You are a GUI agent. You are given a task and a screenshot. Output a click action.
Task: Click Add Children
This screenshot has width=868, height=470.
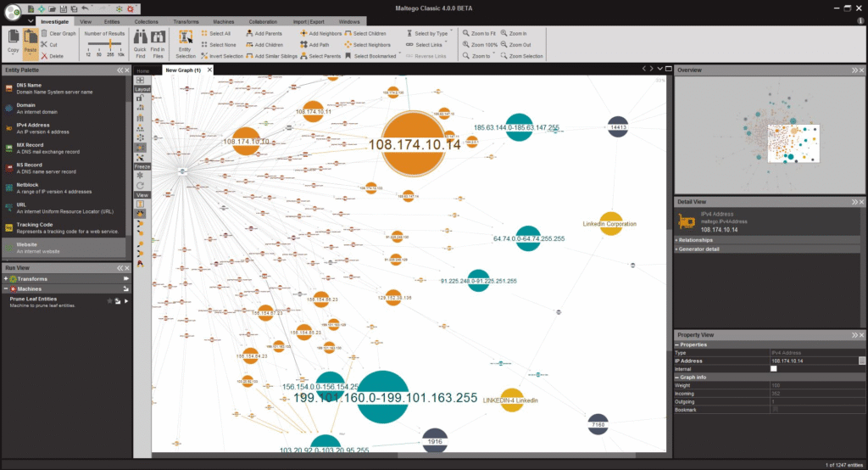tap(264, 45)
